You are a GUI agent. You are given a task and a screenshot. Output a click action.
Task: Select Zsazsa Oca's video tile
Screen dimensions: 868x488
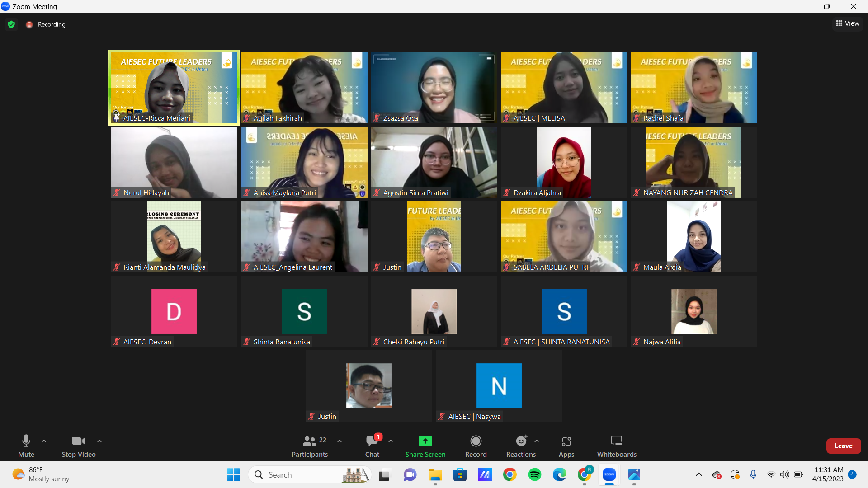tap(434, 87)
